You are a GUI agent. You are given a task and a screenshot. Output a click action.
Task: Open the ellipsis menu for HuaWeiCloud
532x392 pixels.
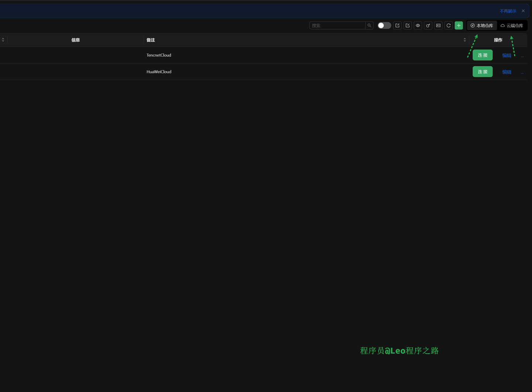click(x=522, y=72)
